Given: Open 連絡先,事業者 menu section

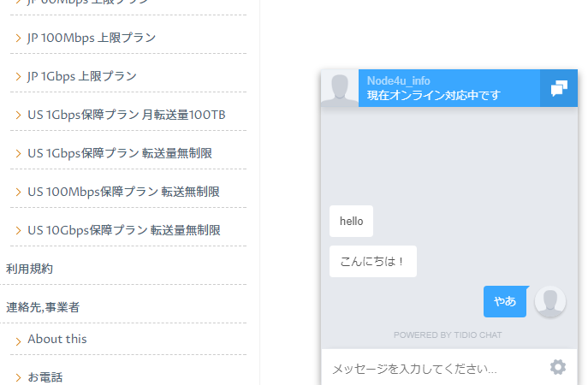Looking at the screenshot, I should pyautogui.click(x=43, y=307).
